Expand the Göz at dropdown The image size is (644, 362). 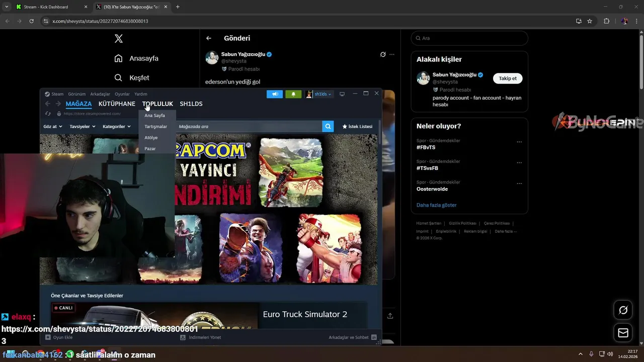click(x=53, y=126)
